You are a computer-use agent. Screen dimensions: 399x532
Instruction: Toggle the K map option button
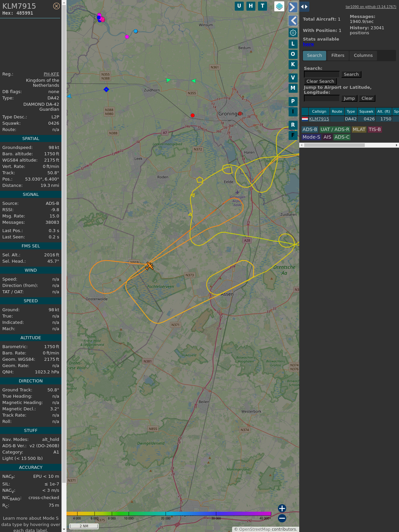coord(293,64)
